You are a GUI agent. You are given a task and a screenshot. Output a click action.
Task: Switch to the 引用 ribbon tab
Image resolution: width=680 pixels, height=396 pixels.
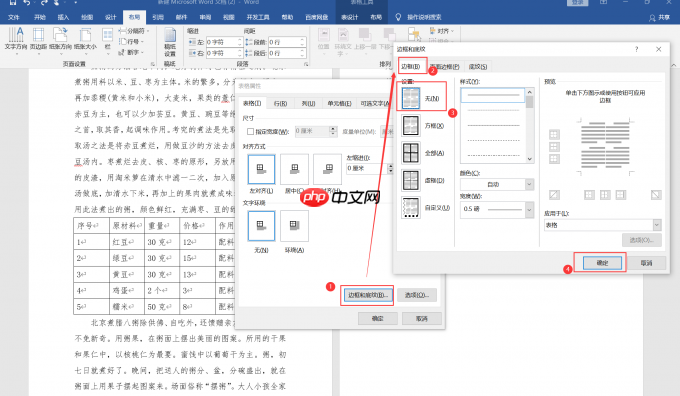pos(158,17)
